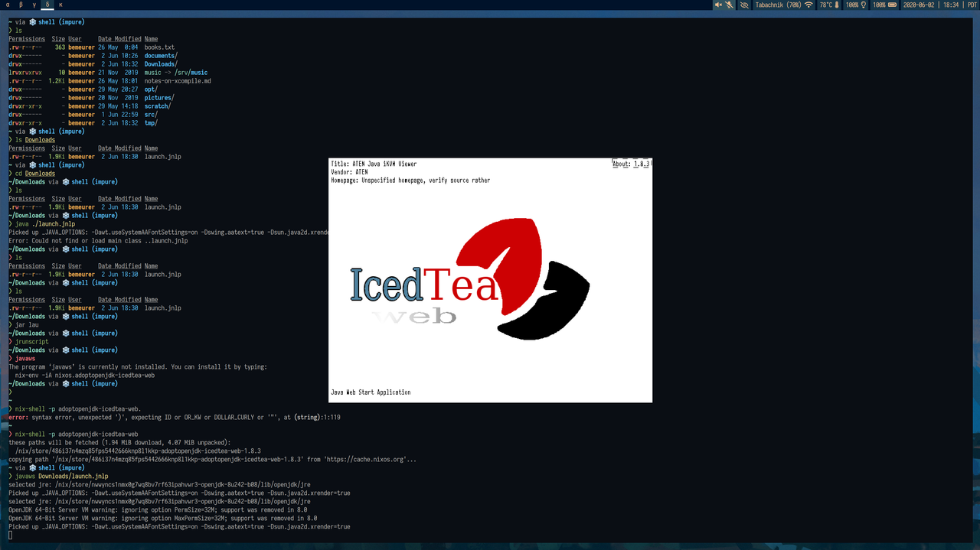Click the lightbulb brightness icon
Screen dimensions: 980x550
(x=864, y=5)
